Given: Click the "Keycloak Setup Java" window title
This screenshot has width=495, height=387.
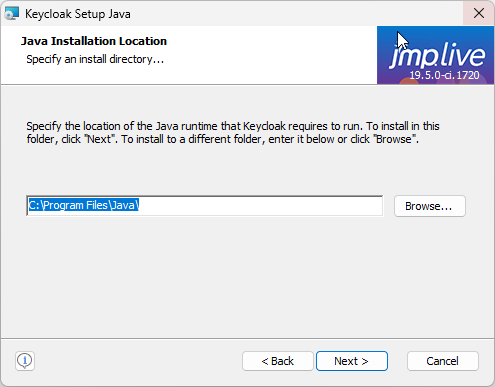Looking at the screenshot, I should [x=78, y=14].
